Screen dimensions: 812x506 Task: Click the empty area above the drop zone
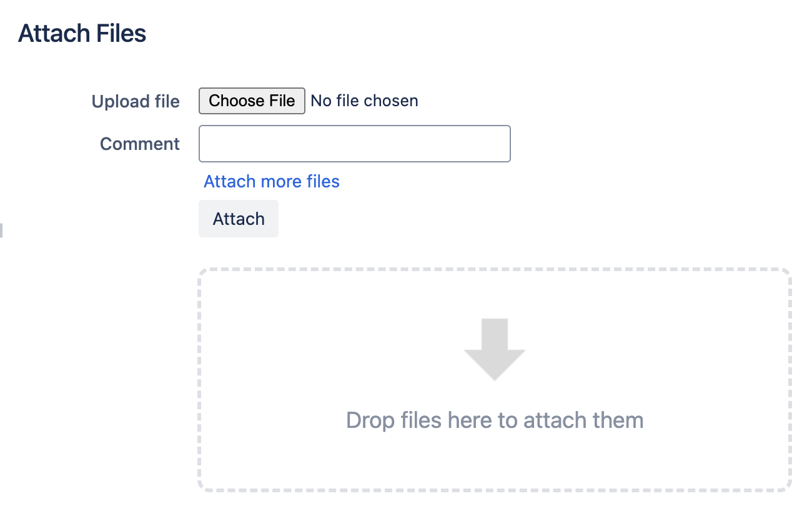(494, 253)
